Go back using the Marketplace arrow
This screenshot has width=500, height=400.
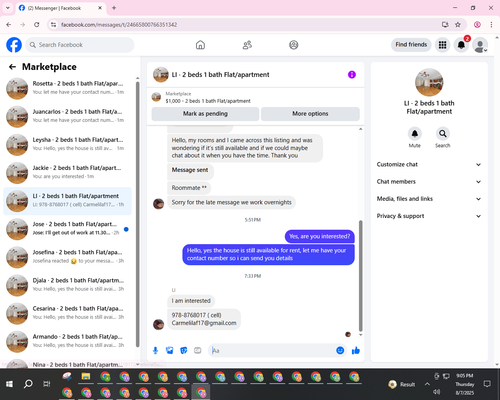12,67
